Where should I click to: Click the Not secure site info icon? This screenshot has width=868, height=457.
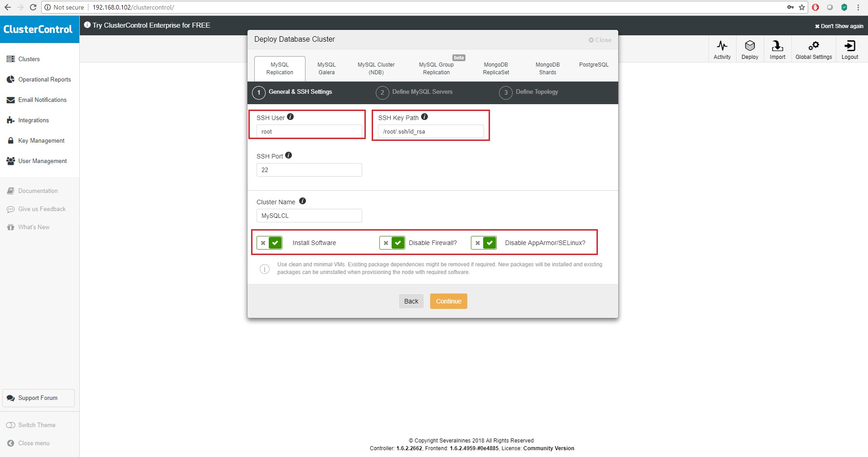coord(48,7)
